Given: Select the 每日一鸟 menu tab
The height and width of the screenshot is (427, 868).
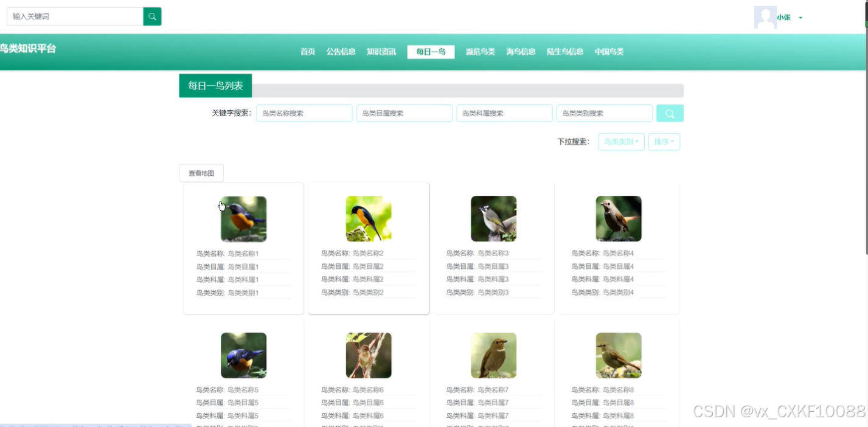Looking at the screenshot, I should click(x=431, y=52).
